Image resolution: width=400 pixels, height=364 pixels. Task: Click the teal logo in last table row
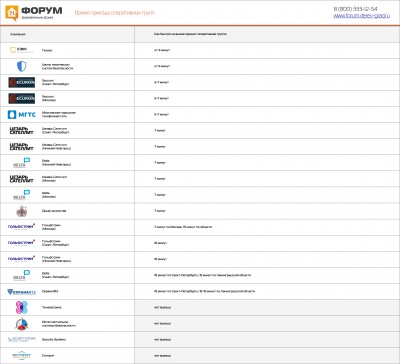22,355
